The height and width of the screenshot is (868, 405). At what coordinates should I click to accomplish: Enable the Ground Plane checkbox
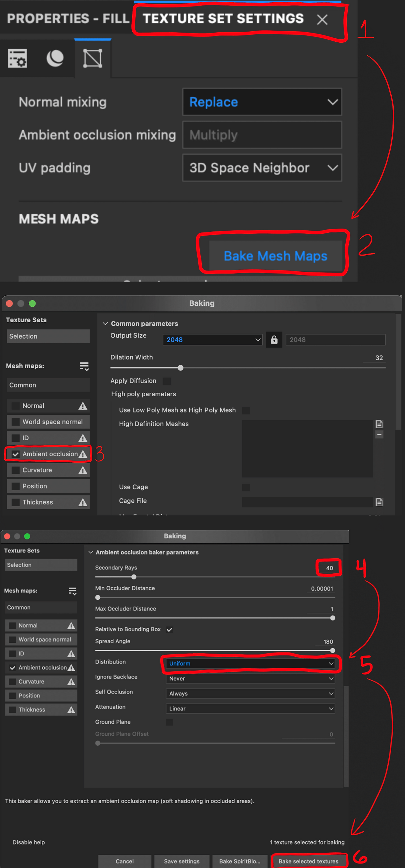point(169,722)
